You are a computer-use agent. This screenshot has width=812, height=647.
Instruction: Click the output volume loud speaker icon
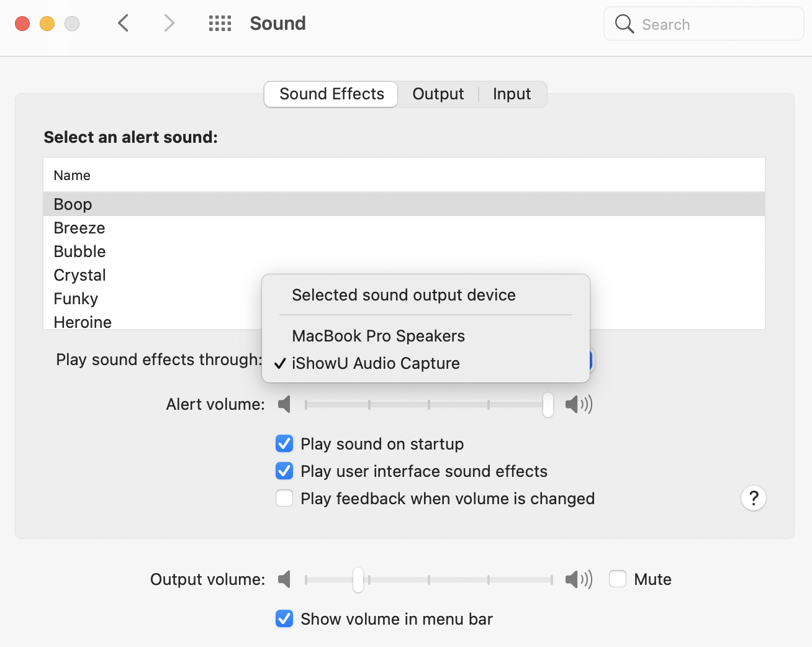pyautogui.click(x=578, y=580)
